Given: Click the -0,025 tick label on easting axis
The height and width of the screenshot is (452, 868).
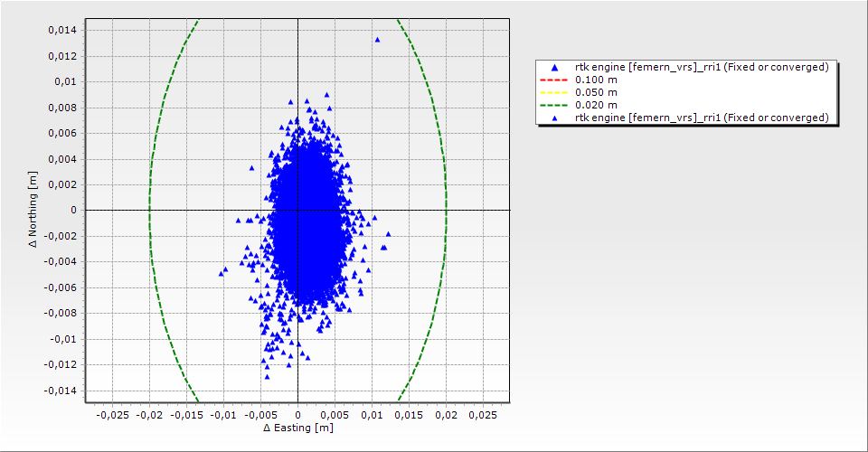Looking at the screenshot, I should pyautogui.click(x=112, y=415).
